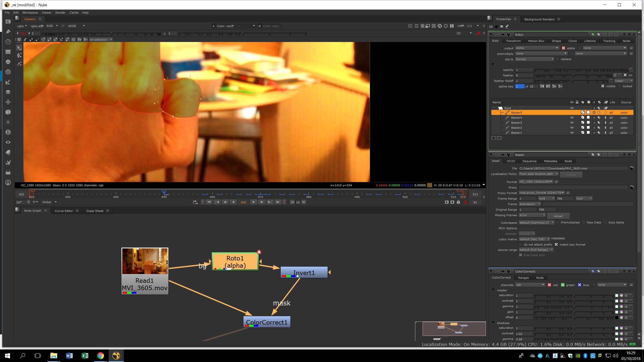Viewport: 644px width, 362px height.
Task: Open the Time nodes clock icon
Action: (x=8, y=42)
